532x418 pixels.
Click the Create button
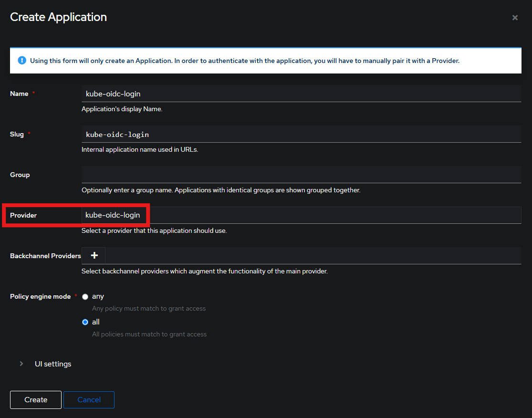point(36,400)
